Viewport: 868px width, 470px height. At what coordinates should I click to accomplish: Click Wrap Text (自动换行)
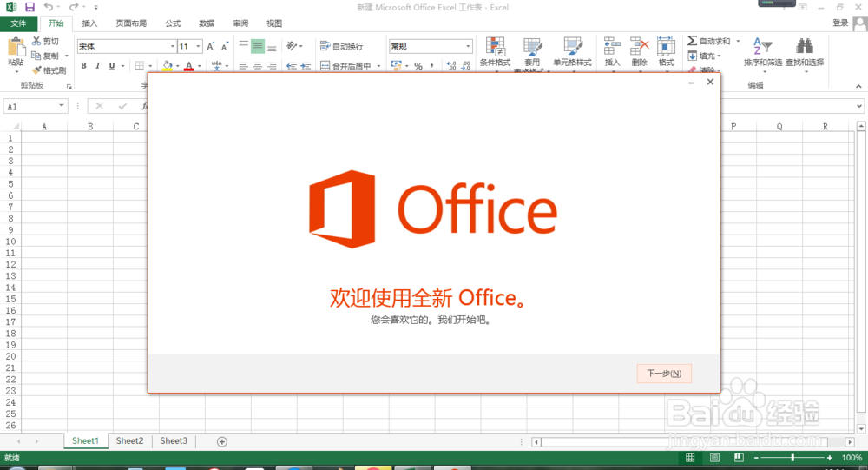coord(341,47)
